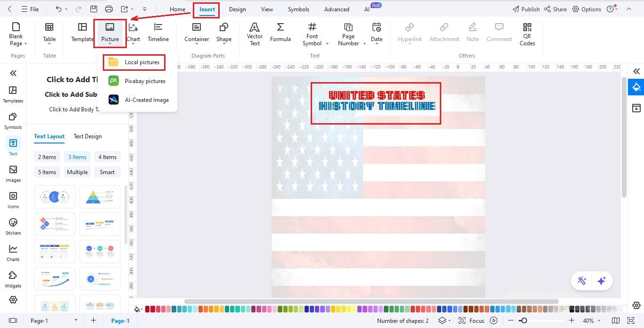
Task: Select the pyramid text layout thumbnail
Action: tap(100, 197)
